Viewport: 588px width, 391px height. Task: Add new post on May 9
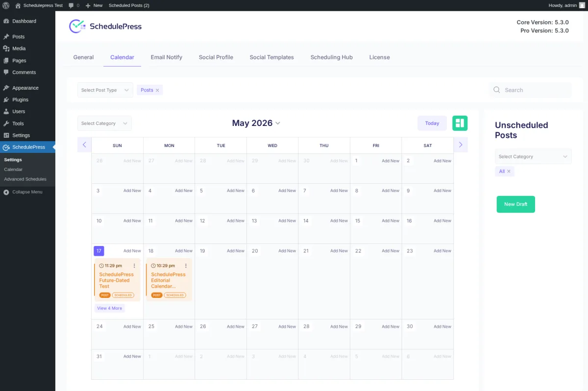click(x=442, y=191)
